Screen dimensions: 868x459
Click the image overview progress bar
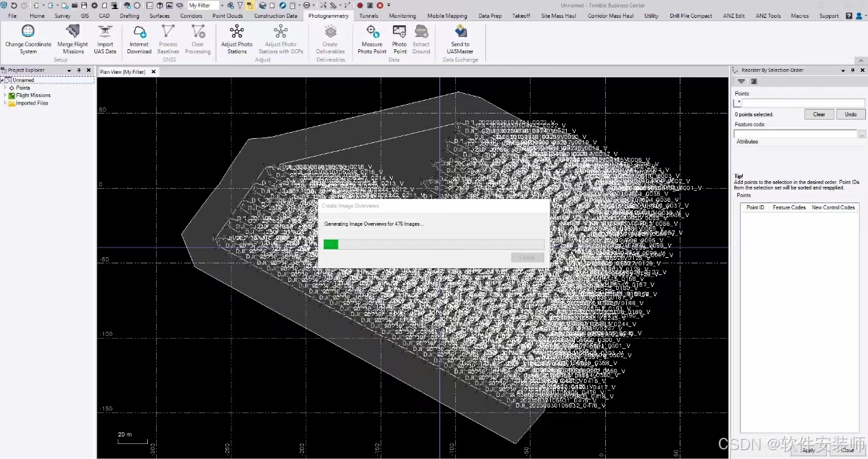[x=434, y=244]
